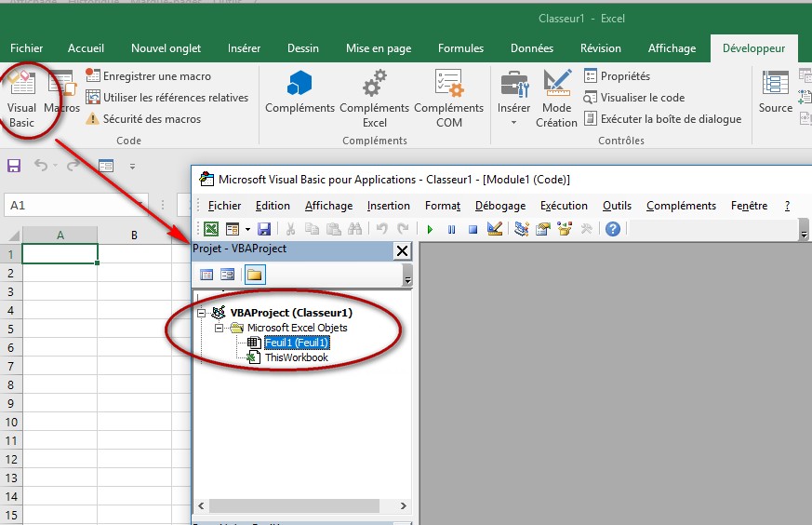The width and height of the screenshot is (812, 525).
Task: Toggle Folders view in project pane
Action: tap(254, 275)
